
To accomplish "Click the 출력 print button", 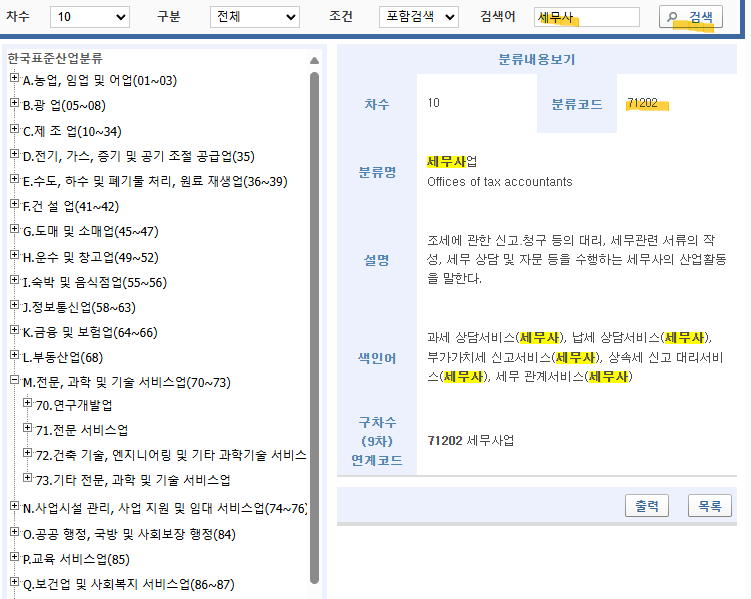I will 646,506.
